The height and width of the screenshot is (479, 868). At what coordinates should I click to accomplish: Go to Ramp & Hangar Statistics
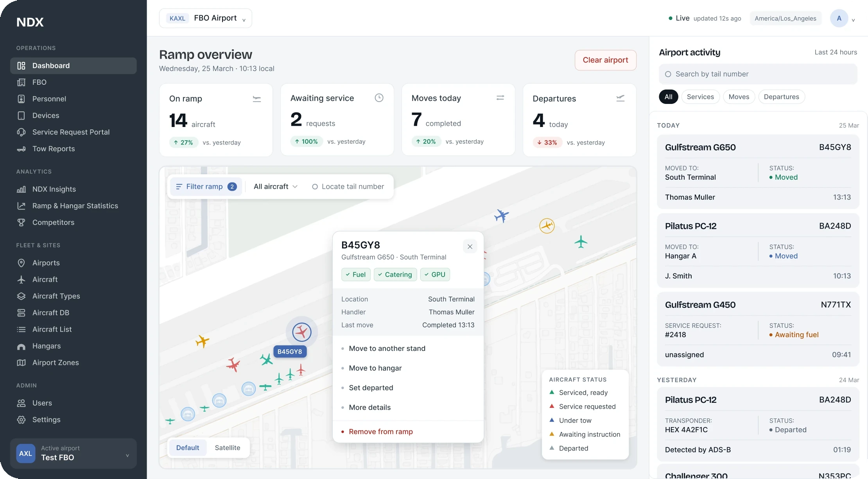[74, 206]
